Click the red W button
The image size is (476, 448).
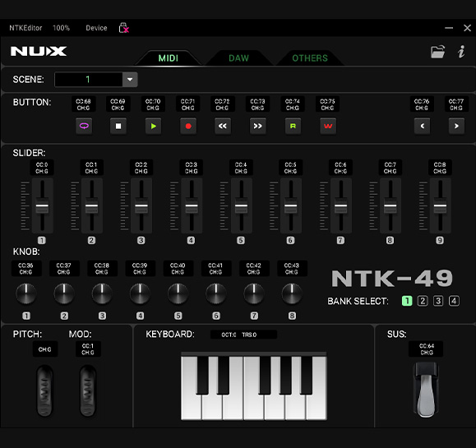[x=328, y=126]
